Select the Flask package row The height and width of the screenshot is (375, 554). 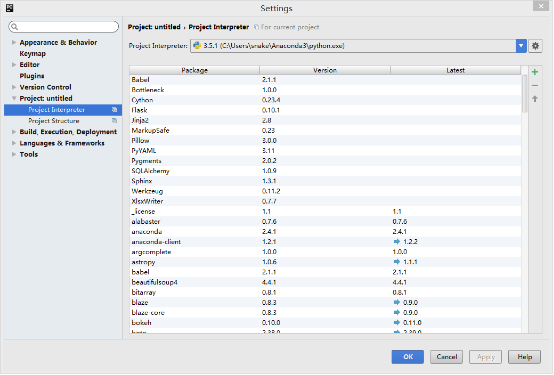[x=325, y=110]
